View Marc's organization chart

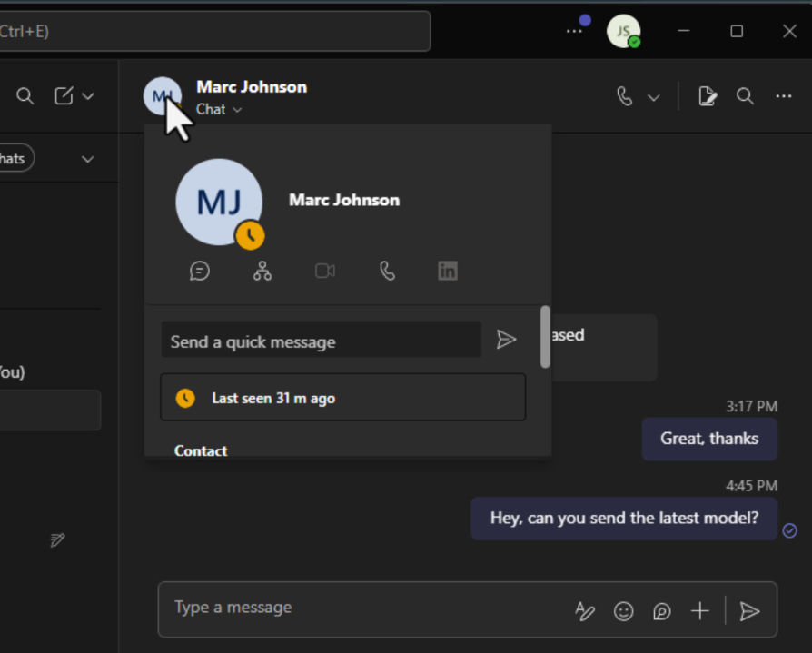pyautogui.click(x=262, y=270)
